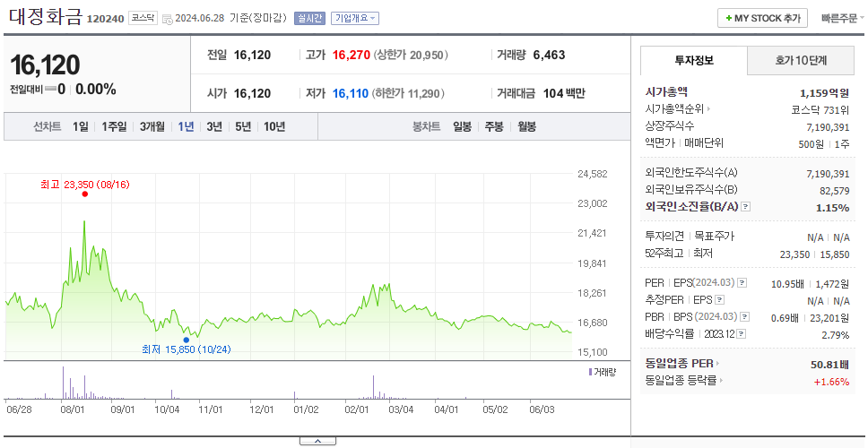This screenshot has width=868, height=448.
Task: Select 1년 line chart period
Action: 186,126
